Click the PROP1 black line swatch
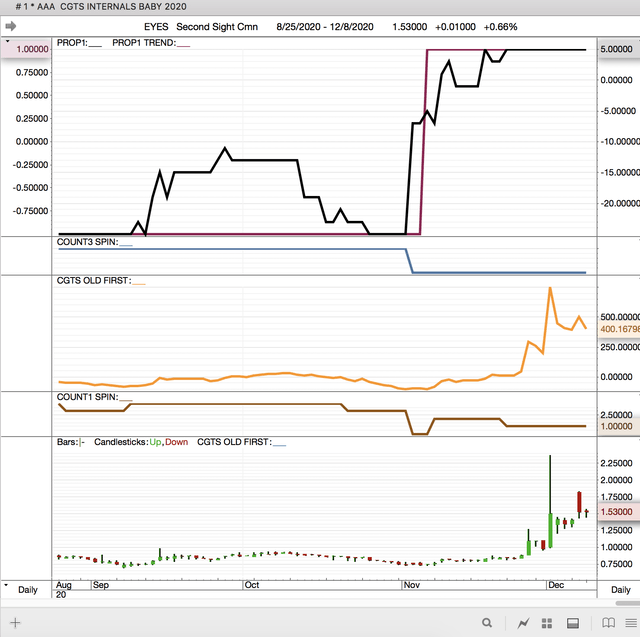The width and height of the screenshot is (640, 637). pos(95,46)
